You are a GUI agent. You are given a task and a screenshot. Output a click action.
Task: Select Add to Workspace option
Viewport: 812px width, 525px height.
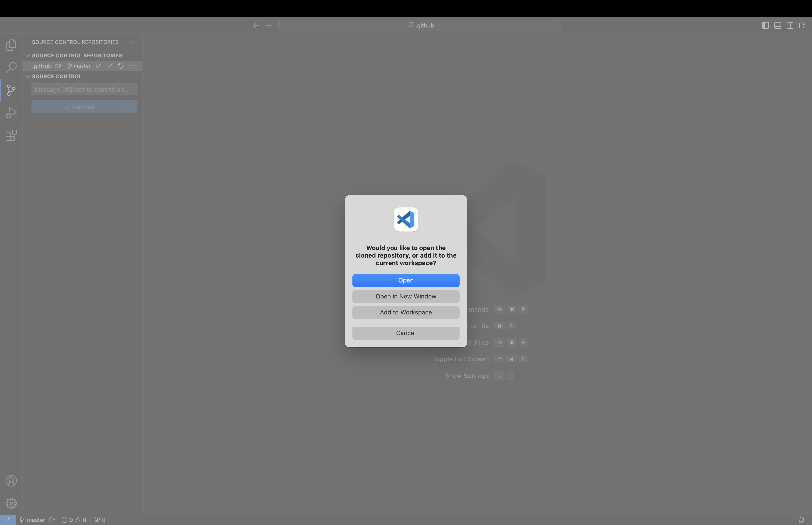[x=406, y=312]
